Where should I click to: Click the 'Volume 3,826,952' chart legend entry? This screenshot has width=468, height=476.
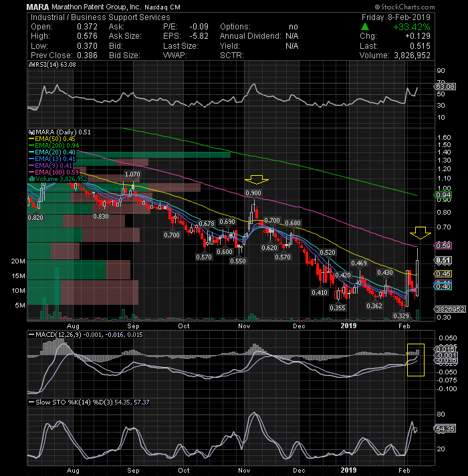point(57,178)
